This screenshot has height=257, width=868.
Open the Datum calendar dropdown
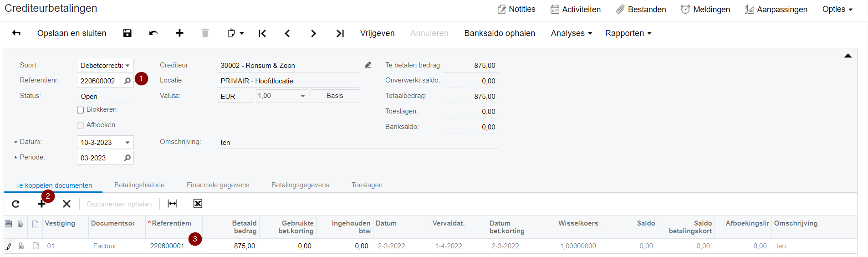(x=128, y=143)
